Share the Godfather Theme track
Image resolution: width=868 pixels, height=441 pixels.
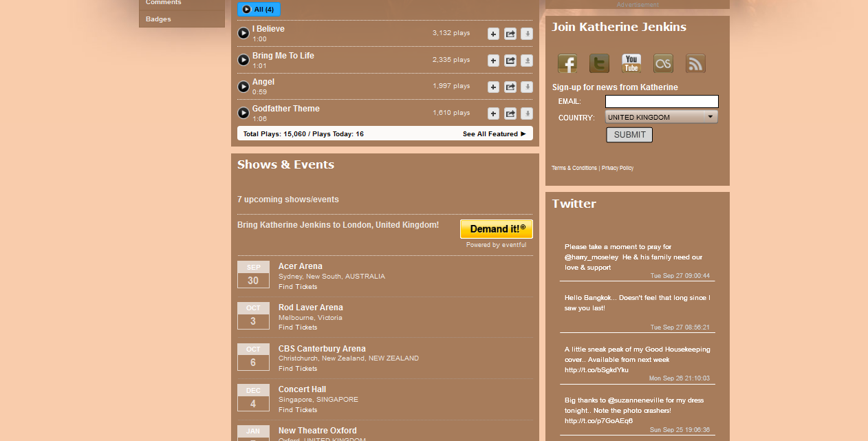click(510, 114)
